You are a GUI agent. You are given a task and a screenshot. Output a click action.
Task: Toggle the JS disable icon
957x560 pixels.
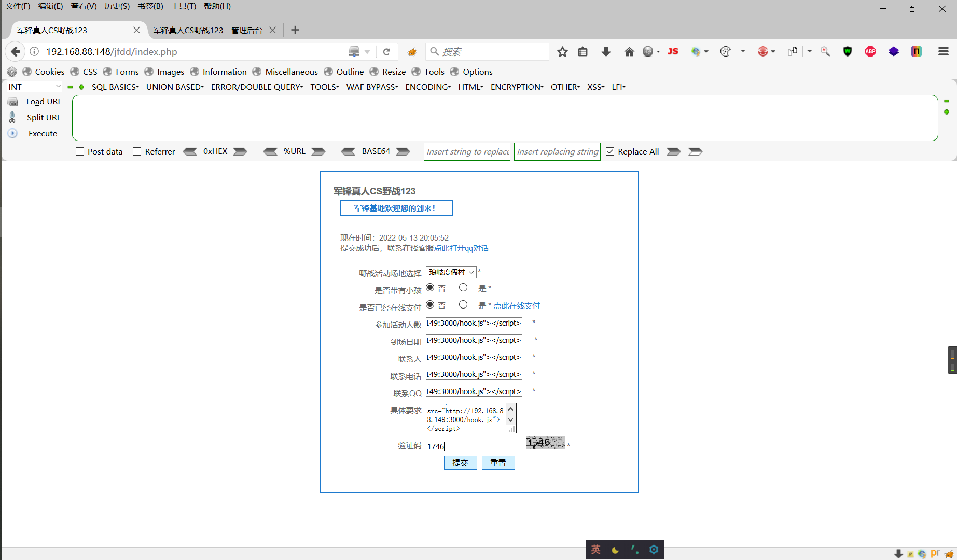(673, 51)
